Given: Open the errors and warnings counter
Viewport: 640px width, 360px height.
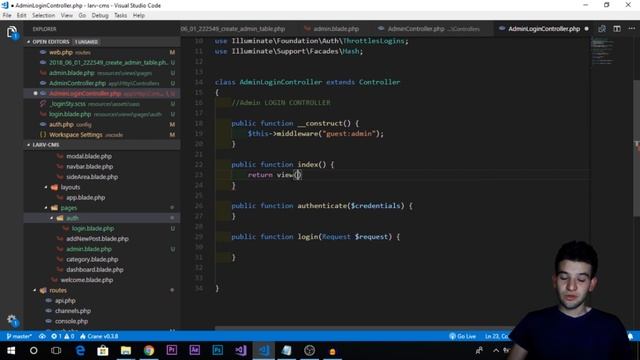Looking at the screenshot, I should (x=62, y=336).
